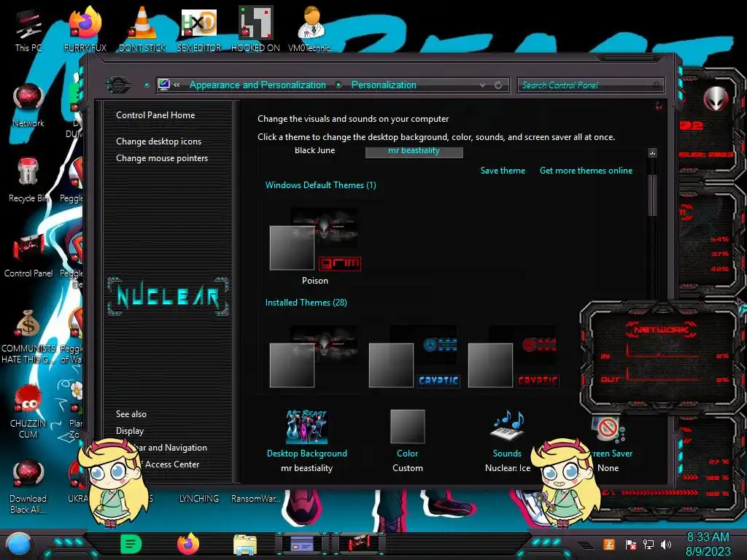Open the Action Center flag tray icon
Image resolution: width=747 pixels, height=560 pixels.
[630, 544]
